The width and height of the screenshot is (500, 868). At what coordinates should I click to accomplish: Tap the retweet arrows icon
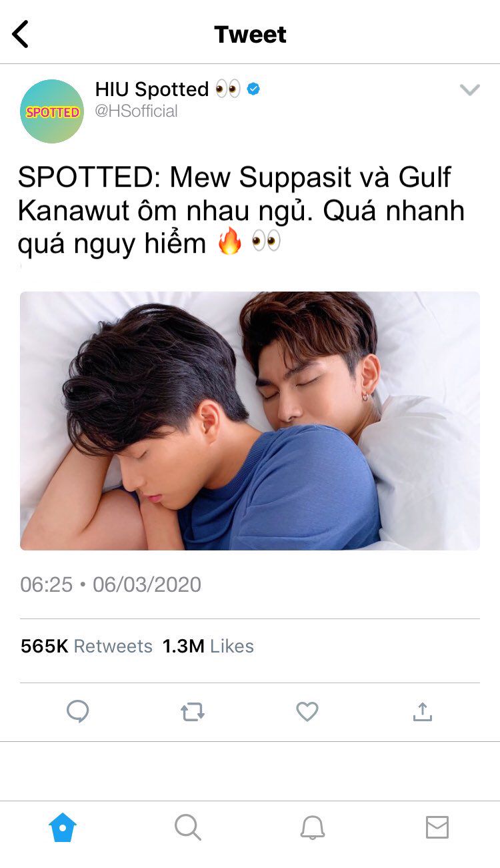(193, 713)
